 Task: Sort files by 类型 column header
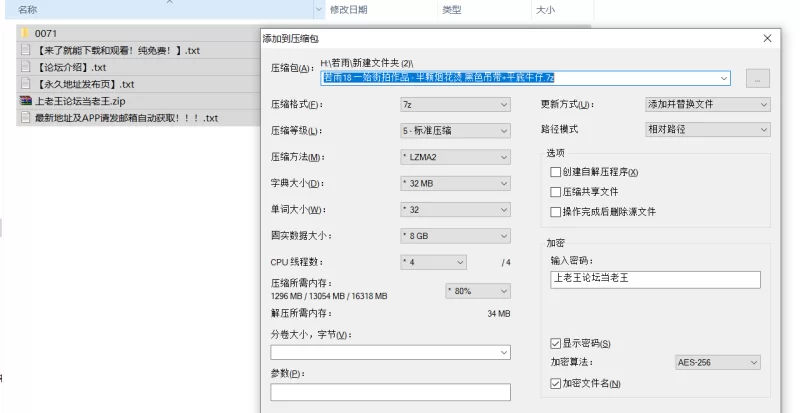[452, 9]
